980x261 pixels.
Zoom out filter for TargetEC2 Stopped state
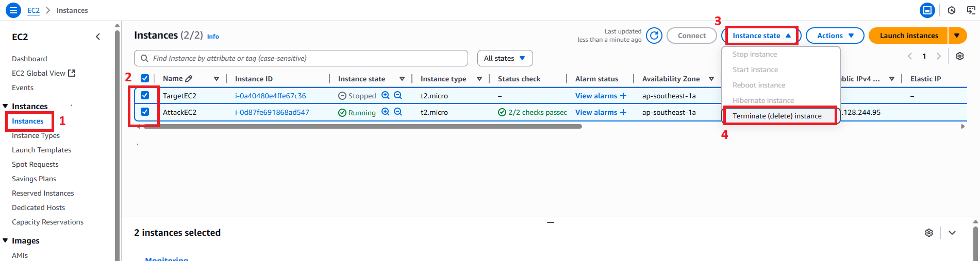[398, 95]
